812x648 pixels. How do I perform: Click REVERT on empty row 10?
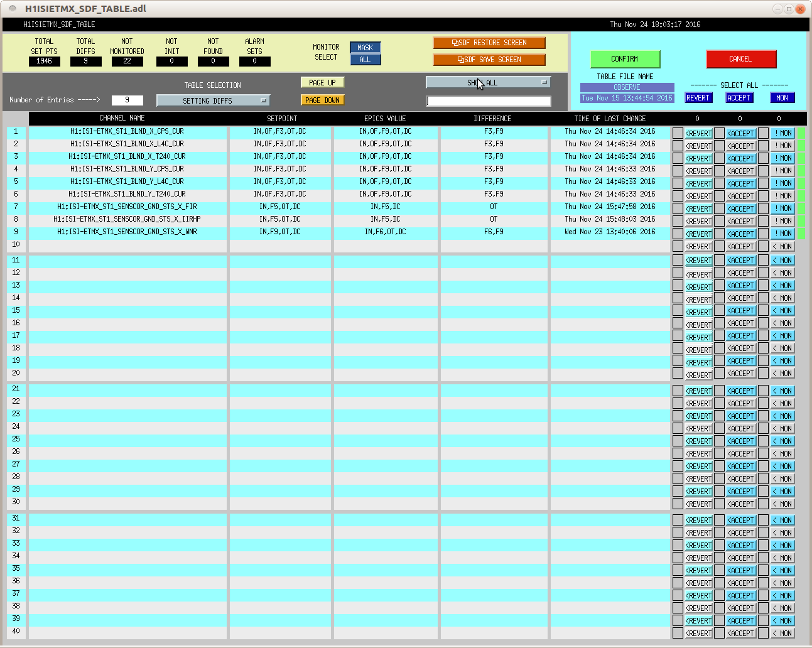[x=699, y=247]
